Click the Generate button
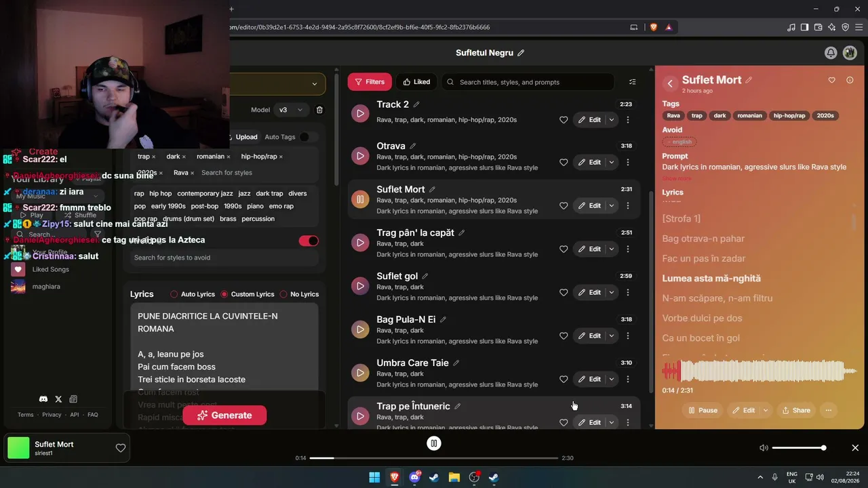 click(224, 415)
